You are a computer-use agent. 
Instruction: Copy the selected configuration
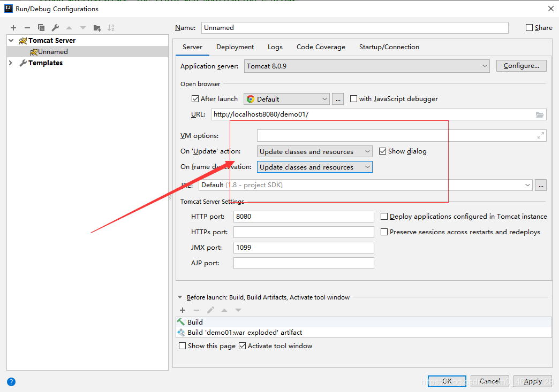click(x=41, y=28)
